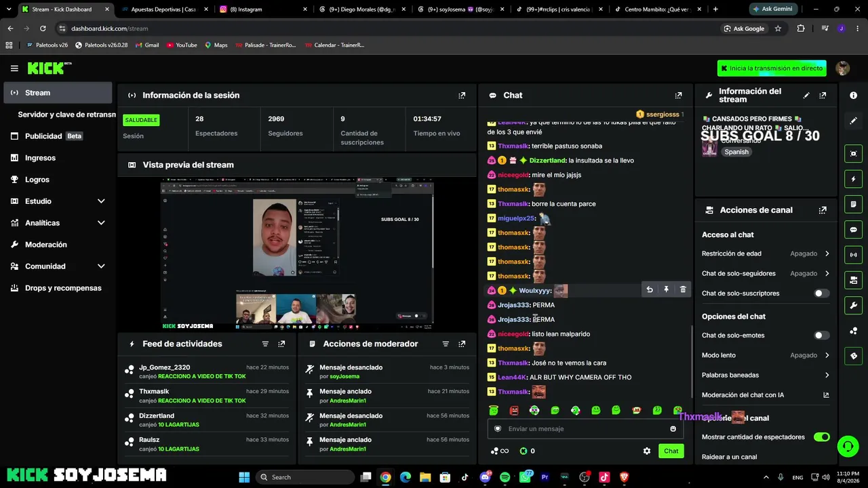
Task: Open Chat de solo-seguidores options
Action: coord(766,274)
